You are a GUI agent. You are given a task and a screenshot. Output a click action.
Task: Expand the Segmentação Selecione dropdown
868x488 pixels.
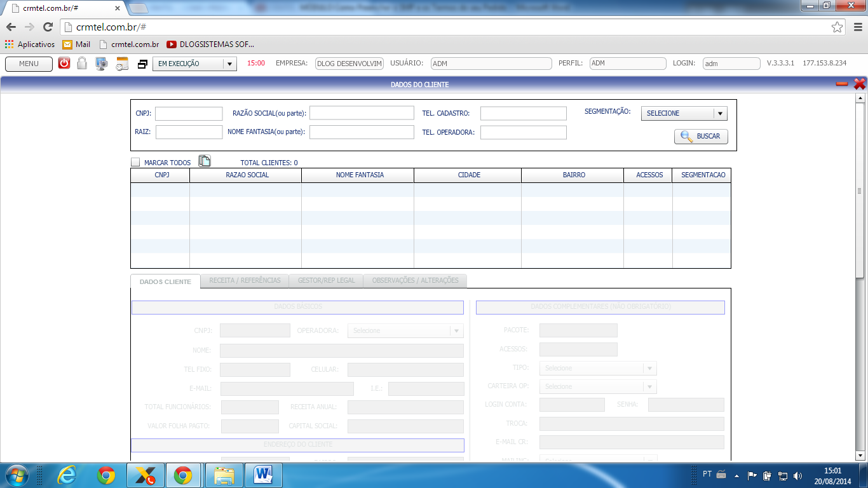click(684, 113)
